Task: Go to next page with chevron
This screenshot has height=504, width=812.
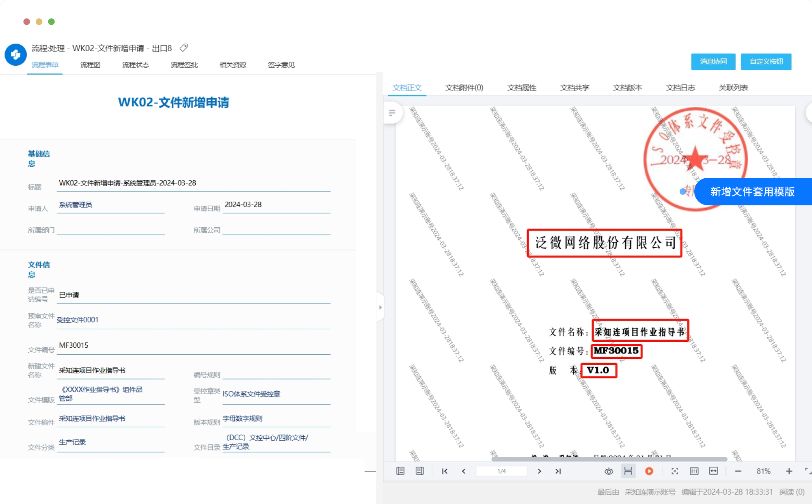Action: click(539, 471)
